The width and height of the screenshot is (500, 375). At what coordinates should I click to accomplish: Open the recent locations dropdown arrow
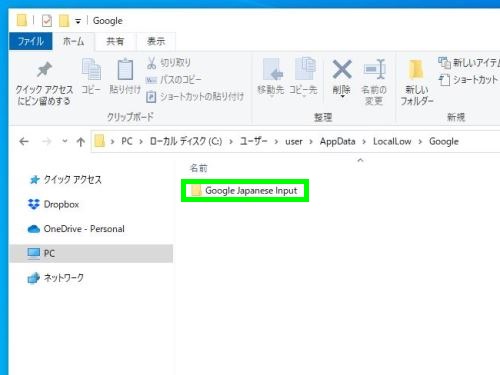[x=65, y=141]
